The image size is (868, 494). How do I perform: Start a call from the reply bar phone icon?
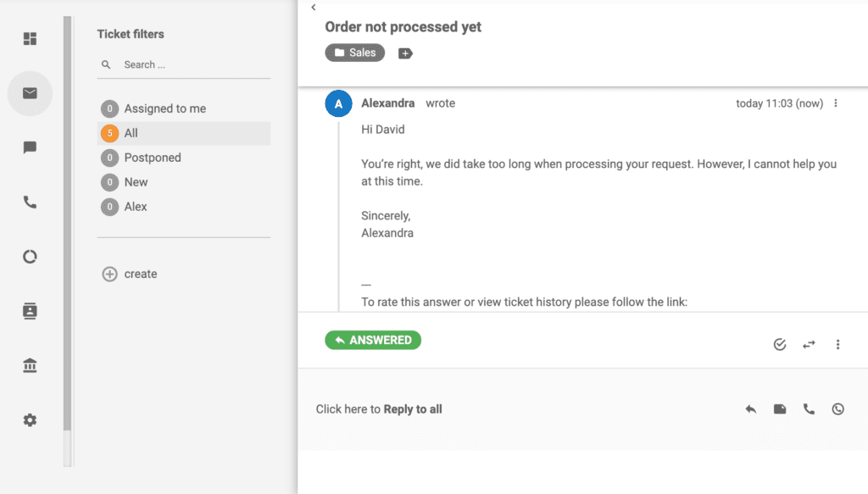[x=808, y=408]
